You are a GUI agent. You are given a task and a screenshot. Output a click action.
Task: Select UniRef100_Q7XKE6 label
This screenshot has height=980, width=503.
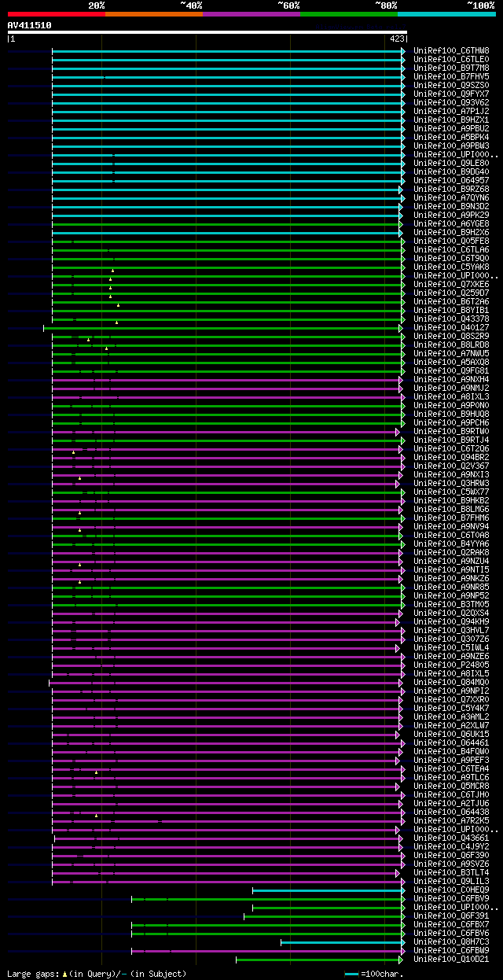(451, 284)
